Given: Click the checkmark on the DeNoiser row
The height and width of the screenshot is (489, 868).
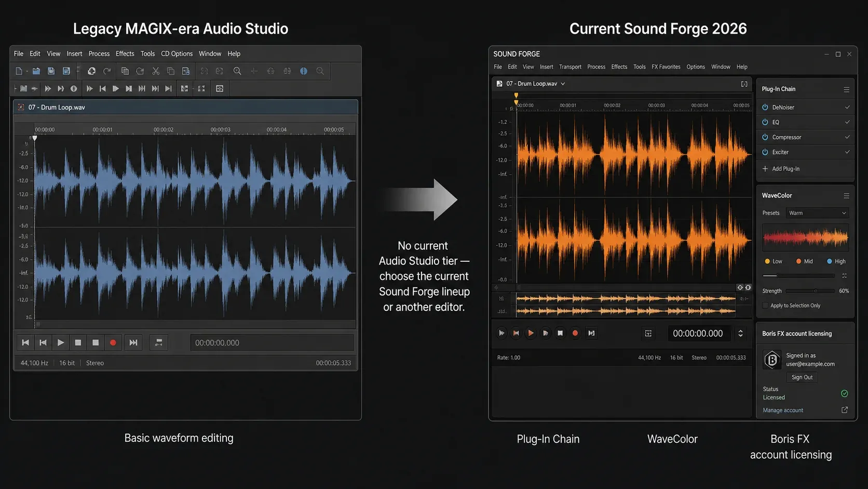Looking at the screenshot, I should 847,107.
